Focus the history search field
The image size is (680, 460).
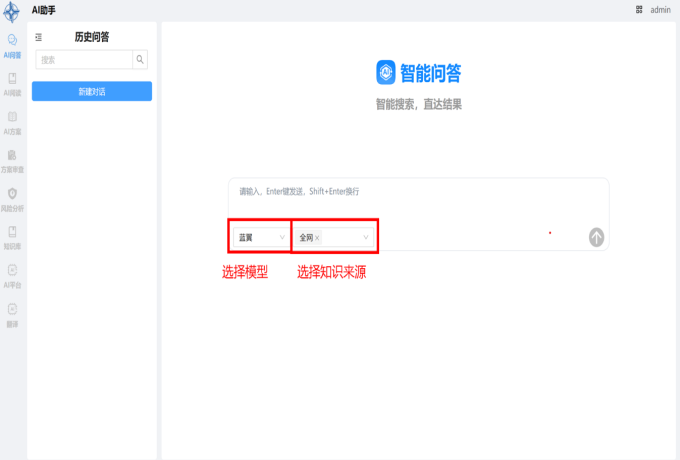tap(85, 60)
